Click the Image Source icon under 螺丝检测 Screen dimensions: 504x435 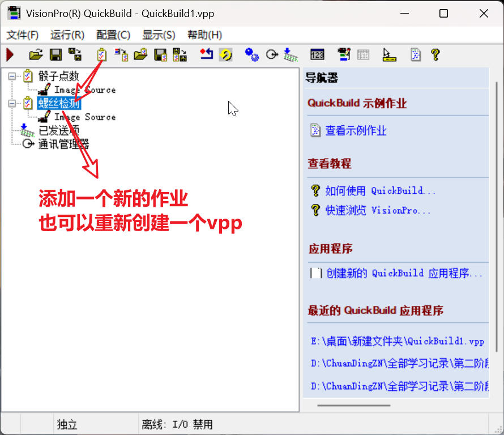point(44,117)
